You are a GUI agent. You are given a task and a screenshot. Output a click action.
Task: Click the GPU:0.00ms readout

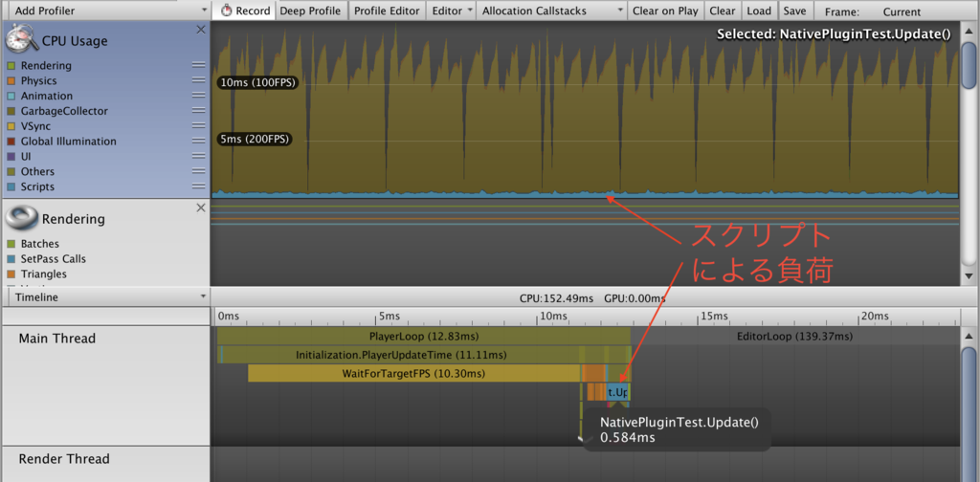tap(635, 298)
